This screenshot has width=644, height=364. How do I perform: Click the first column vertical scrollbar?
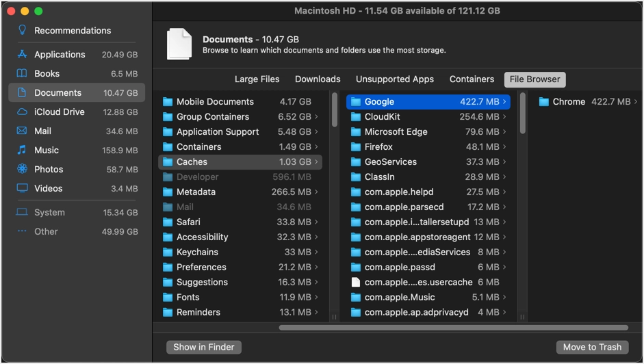pyautogui.click(x=335, y=110)
